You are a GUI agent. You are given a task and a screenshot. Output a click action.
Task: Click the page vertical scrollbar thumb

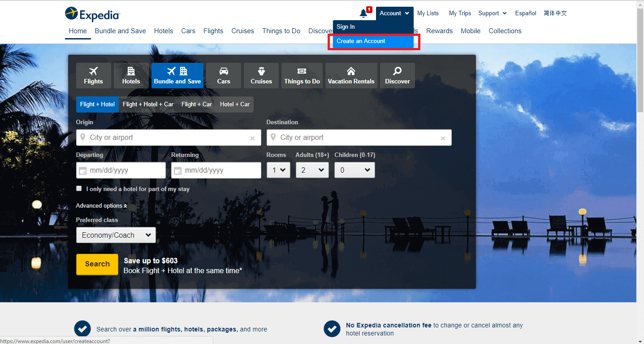640,60
